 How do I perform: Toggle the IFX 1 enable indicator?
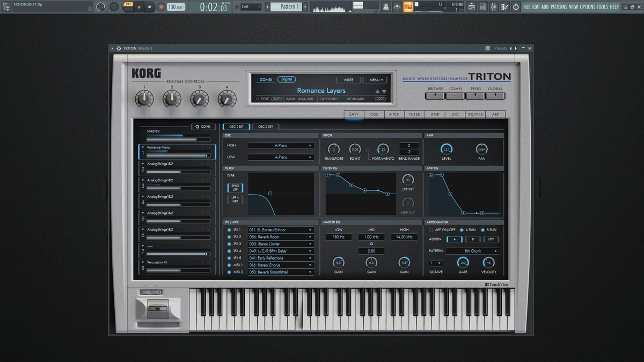[229, 230]
